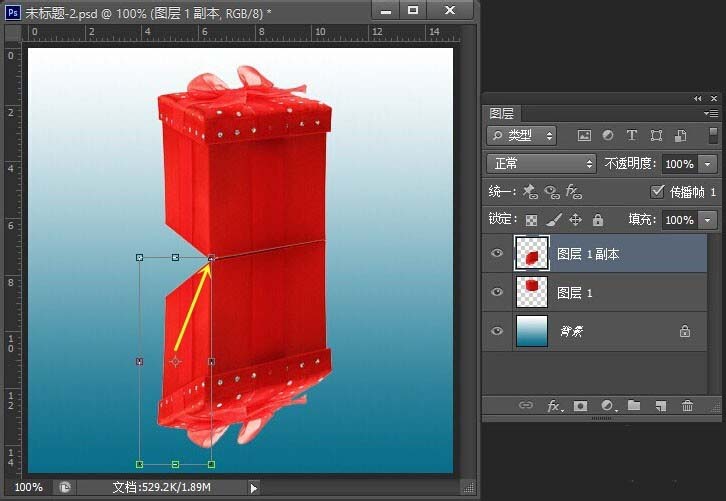Open the 类型 layer filter dropdown
This screenshot has width=726, height=501.
pos(522,135)
